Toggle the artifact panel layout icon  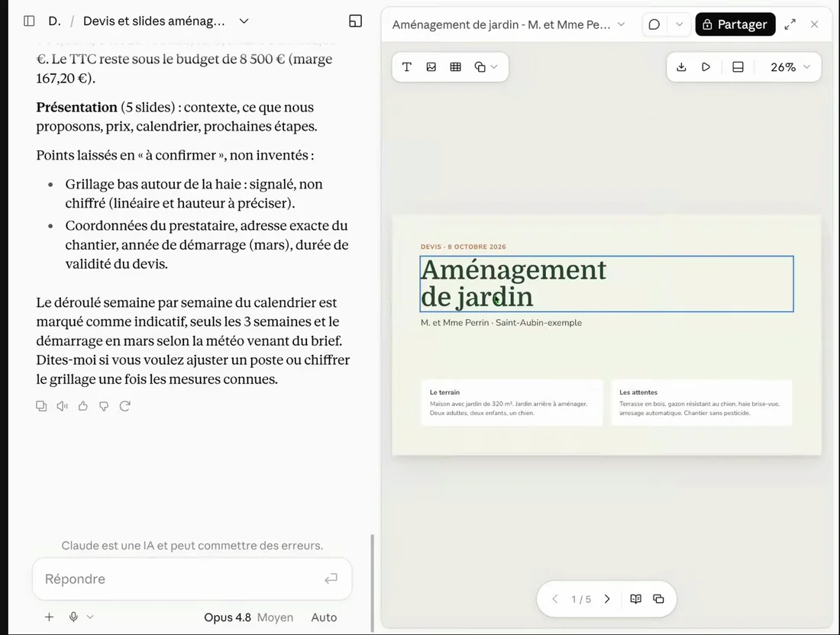(x=355, y=21)
